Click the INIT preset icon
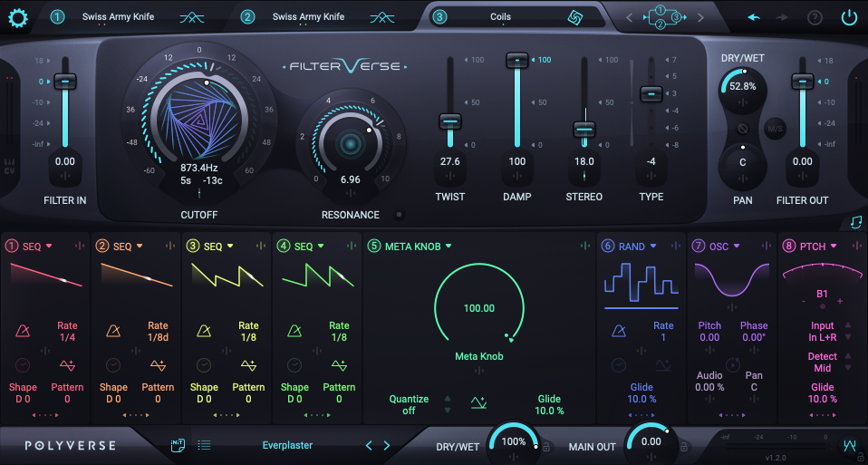This screenshot has width=868, height=465. 178,444
